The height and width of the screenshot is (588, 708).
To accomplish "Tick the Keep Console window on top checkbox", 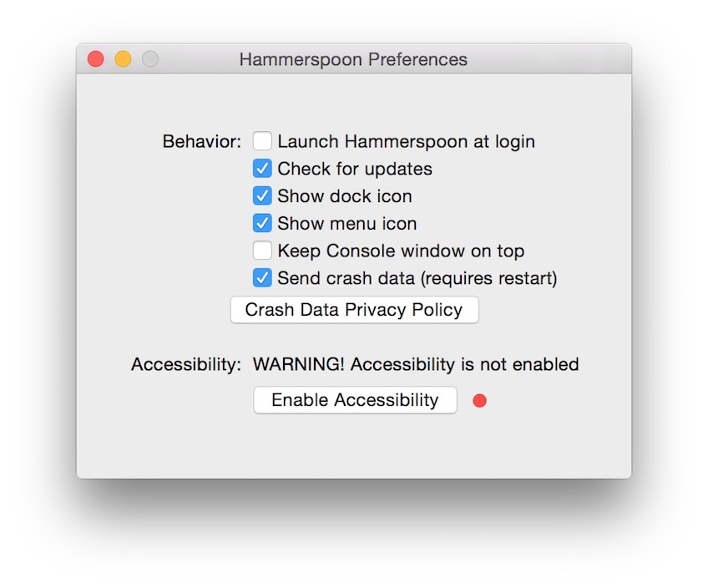I will [262, 251].
